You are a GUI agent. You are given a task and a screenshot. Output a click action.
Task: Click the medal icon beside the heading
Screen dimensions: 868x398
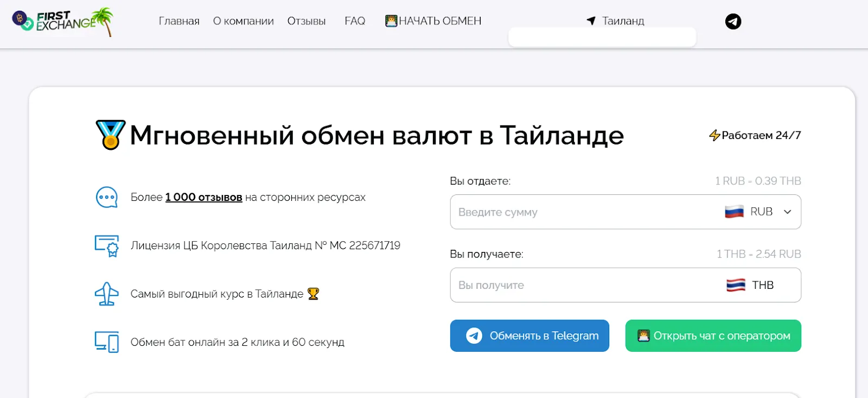pyautogui.click(x=111, y=135)
